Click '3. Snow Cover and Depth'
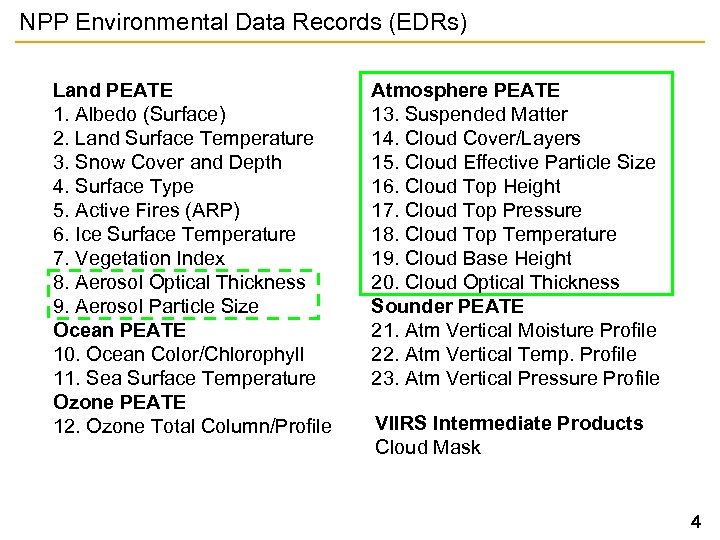 point(168,162)
